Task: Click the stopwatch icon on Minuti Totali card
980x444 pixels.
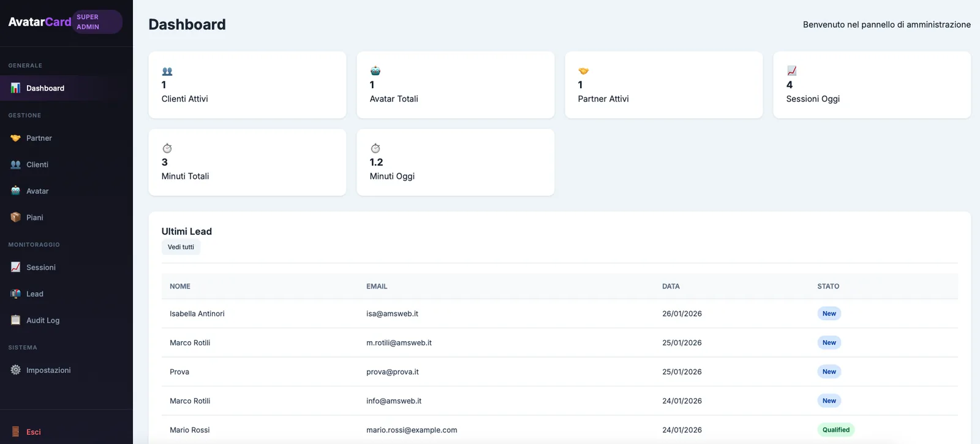Action: click(x=167, y=148)
